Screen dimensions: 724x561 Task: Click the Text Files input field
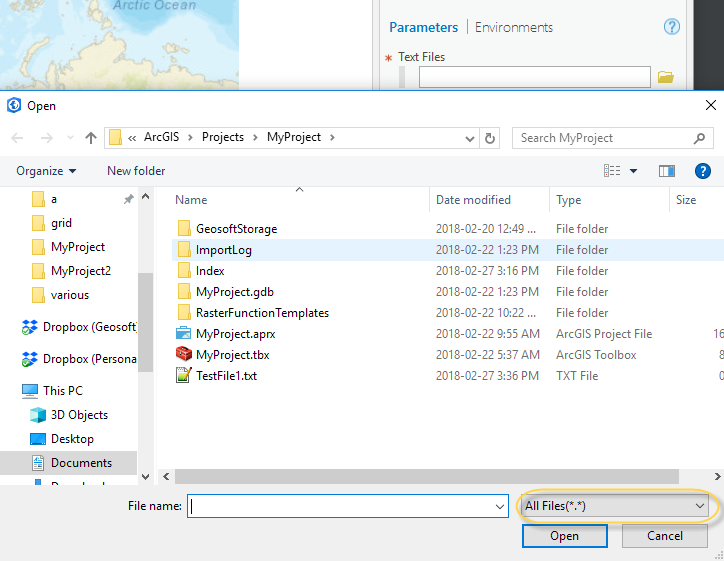tap(535, 77)
